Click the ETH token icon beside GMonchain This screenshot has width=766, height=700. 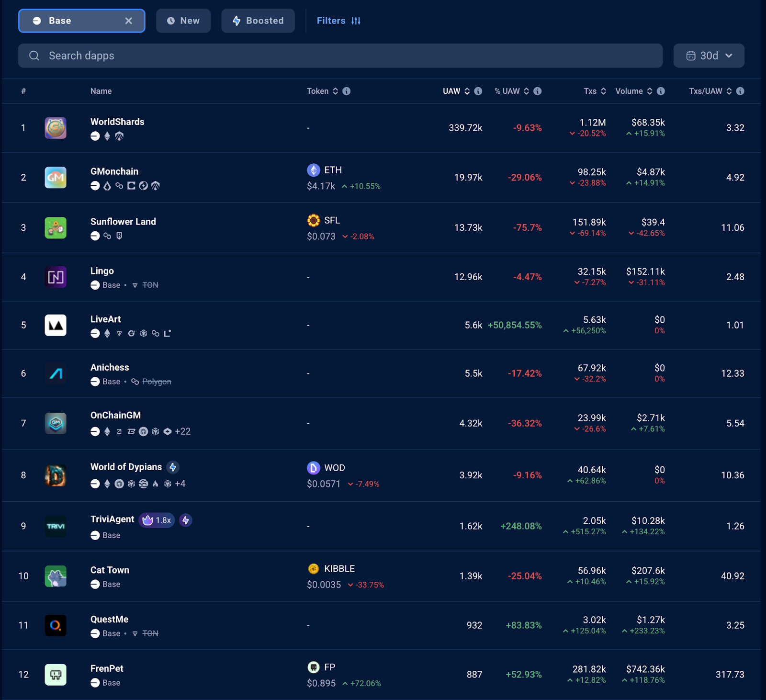coord(314,170)
